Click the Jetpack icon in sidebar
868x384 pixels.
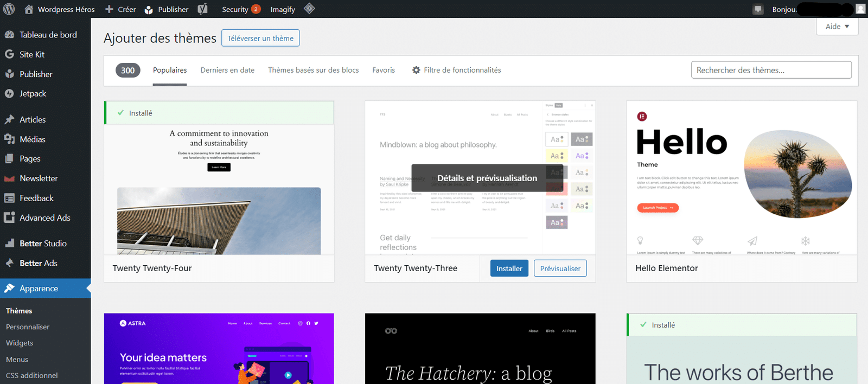click(x=9, y=94)
